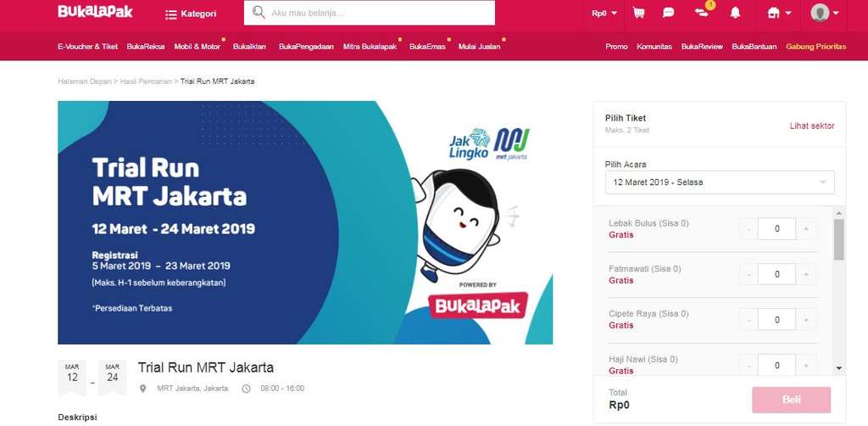This screenshot has height=426, width=868.
Task: Open the shopping cart icon
Action: pos(639,13)
